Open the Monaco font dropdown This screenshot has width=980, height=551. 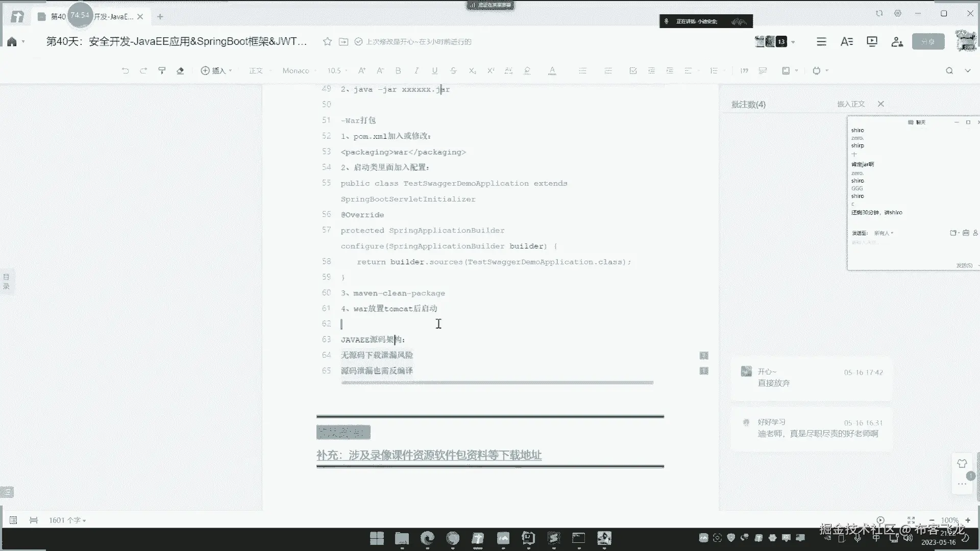point(299,71)
